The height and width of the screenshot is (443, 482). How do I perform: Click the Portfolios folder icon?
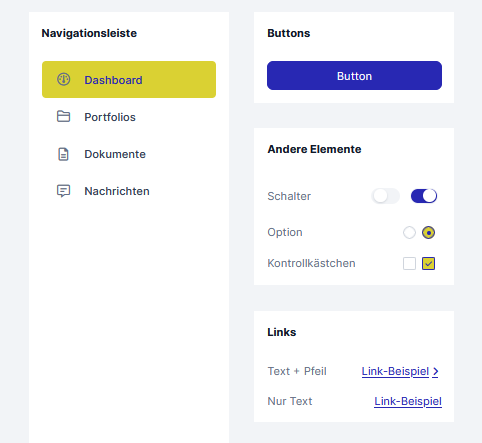[63, 117]
